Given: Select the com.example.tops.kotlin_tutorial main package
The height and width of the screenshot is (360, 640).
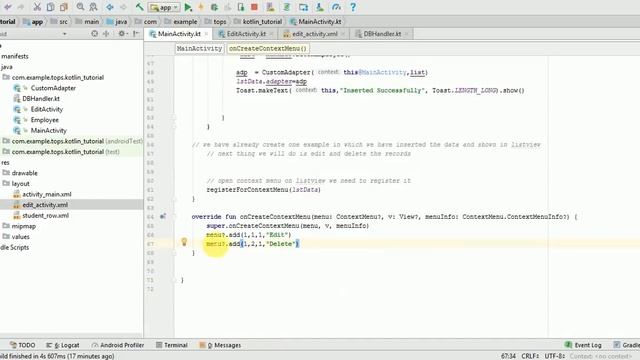Looking at the screenshot, I should point(53,78).
